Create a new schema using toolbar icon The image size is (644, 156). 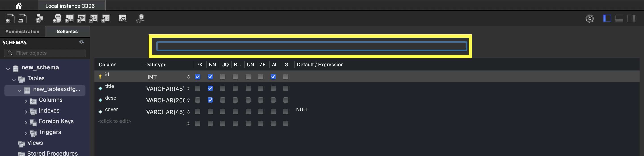57,19
